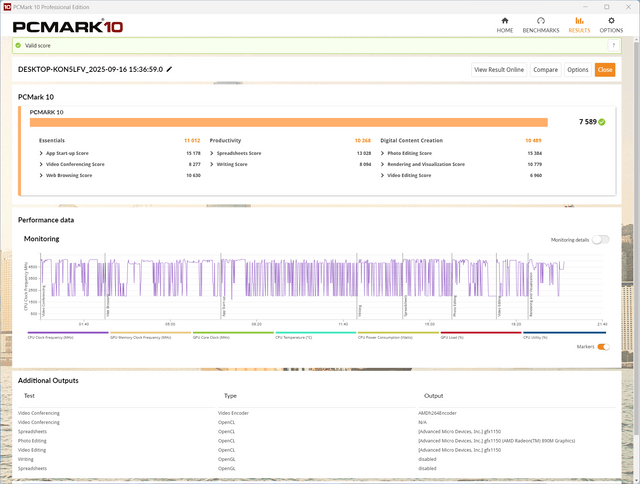The height and width of the screenshot is (484, 640).
Task: Expand the Video Editing Score row
Action: pos(382,175)
